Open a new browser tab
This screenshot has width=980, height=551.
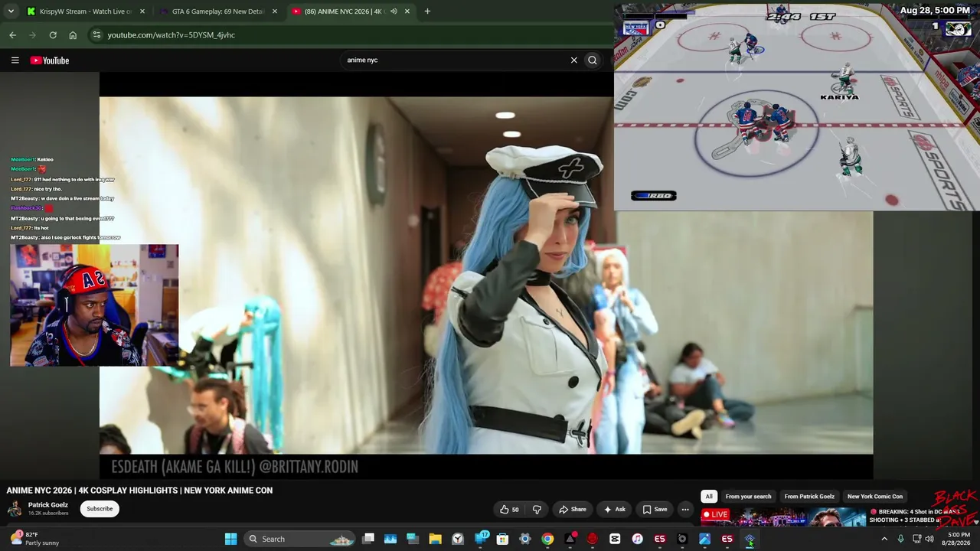[427, 11]
